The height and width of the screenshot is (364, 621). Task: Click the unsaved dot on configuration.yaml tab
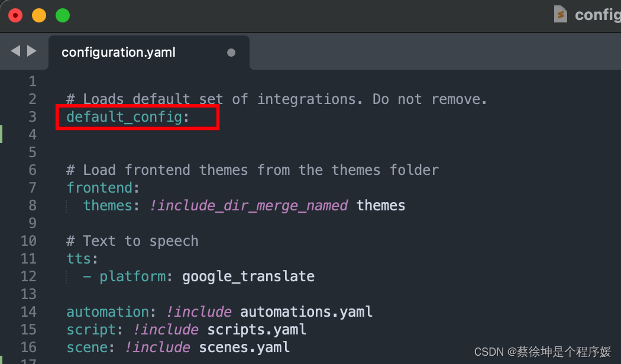(x=231, y=53)
